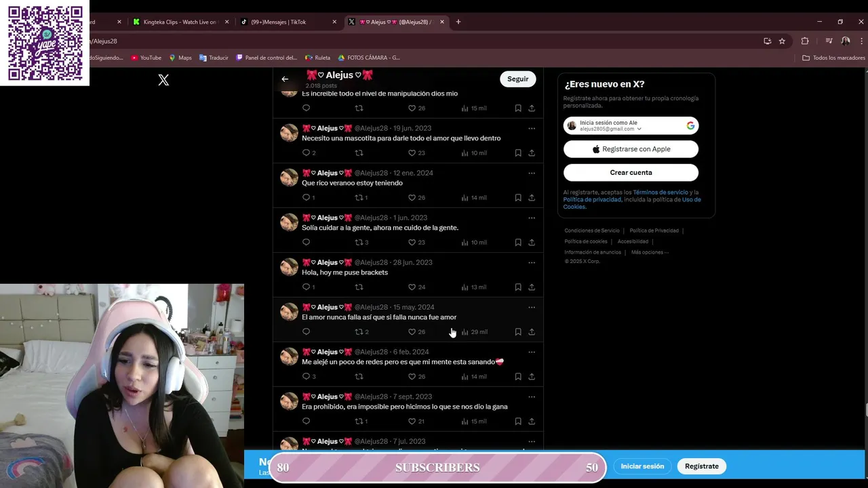Bookmark the 'nivel de manipulación' post

pyautogui.click(x=518, y=108)
